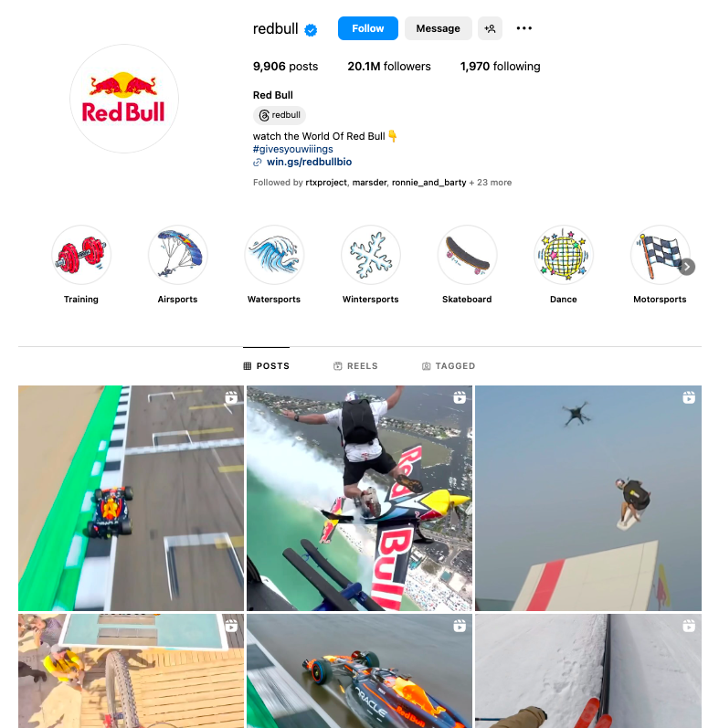Show next highlights with arrow chevron
This screenshot has height=728, width=719.
[687, 267]
